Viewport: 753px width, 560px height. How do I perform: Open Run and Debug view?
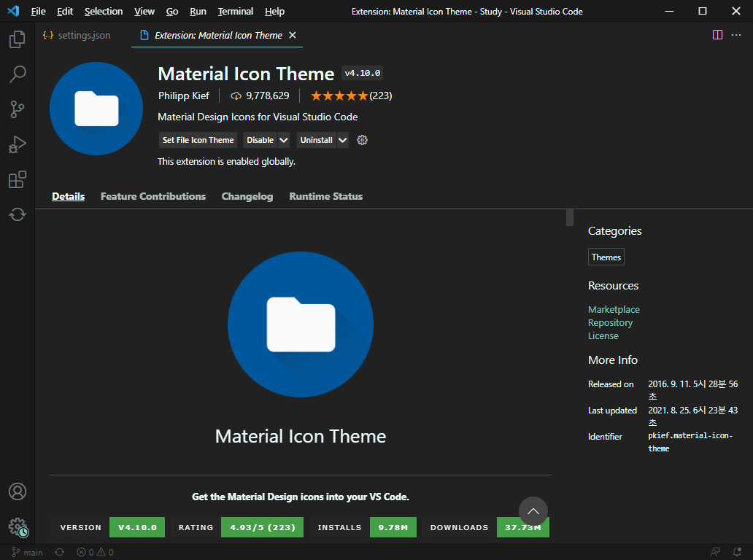(x=18, y=144)
